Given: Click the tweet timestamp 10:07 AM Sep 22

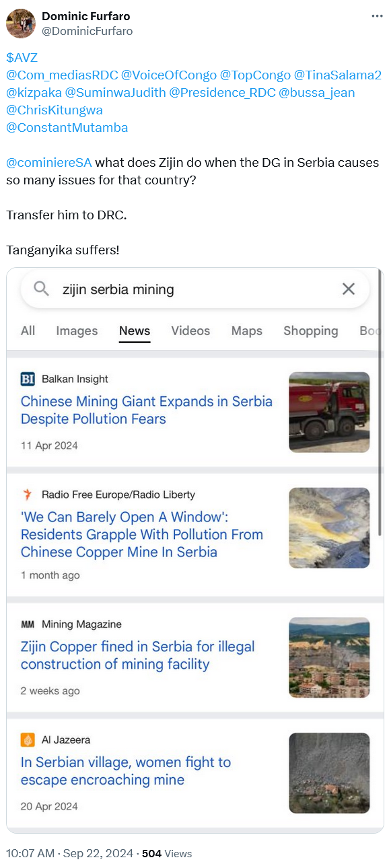Looking at the screenshot, I should click(70, 853).
